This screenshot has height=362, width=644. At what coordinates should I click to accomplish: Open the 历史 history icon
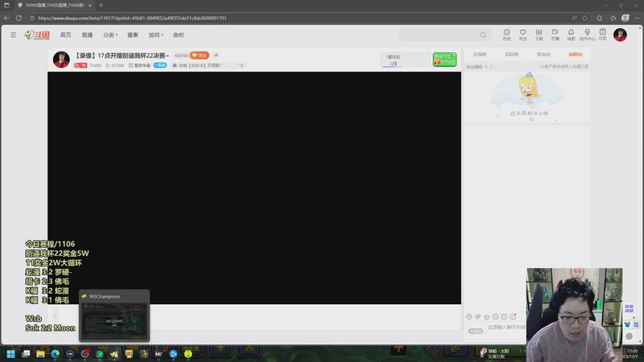506,35
